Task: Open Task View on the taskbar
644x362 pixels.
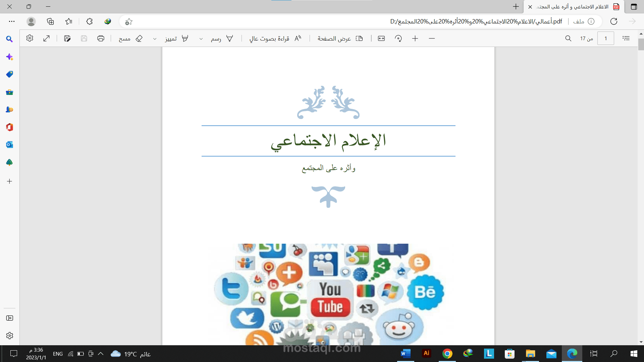Action: pyautogui.click(x=593, y=354)
